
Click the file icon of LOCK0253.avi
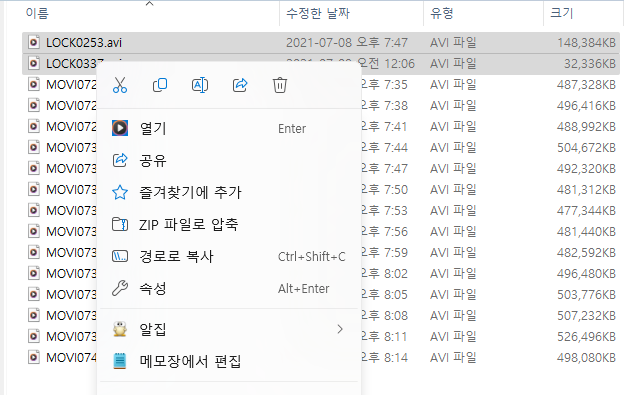[34, 42]
